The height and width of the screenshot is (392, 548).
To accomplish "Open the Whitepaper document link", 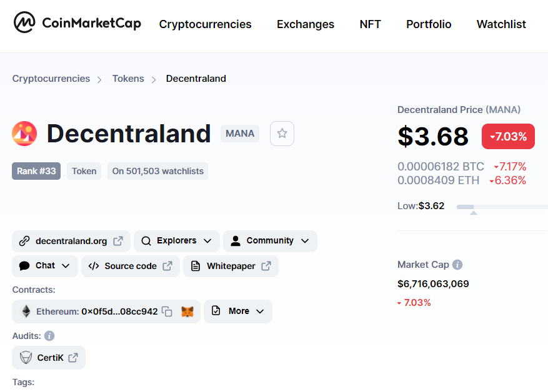I will 231,266.
